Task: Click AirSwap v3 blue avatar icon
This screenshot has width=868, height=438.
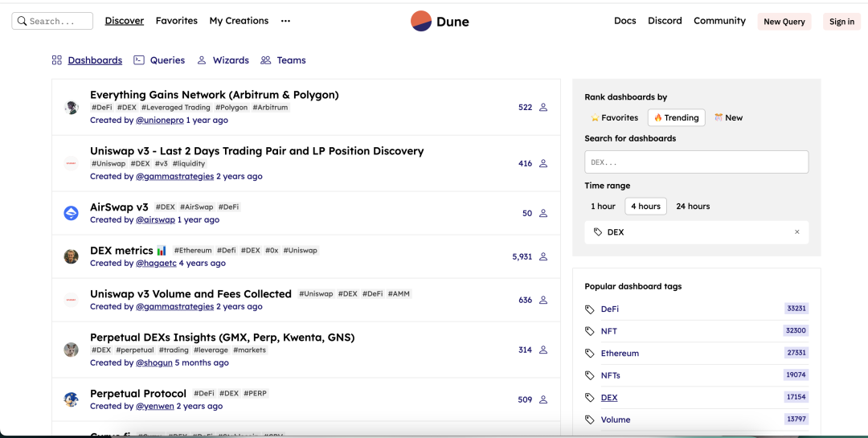Action: (71, 213)
